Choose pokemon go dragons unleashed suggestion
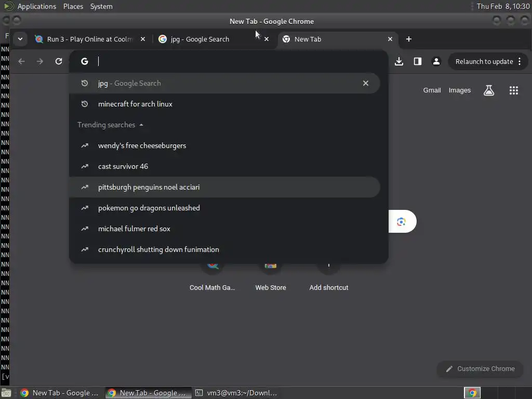Screen dimensions: 532x399 (x=224, y=208)
